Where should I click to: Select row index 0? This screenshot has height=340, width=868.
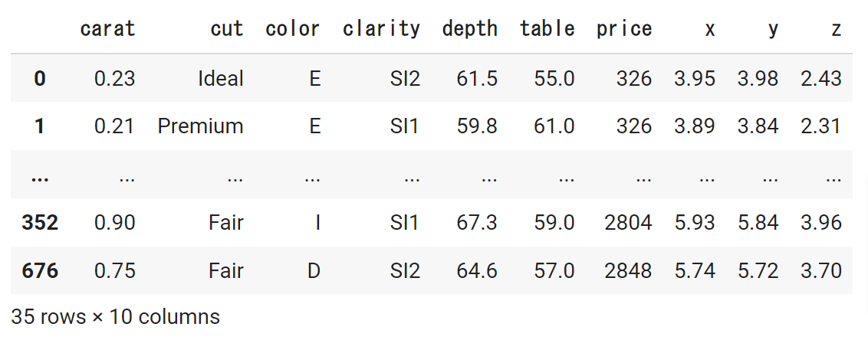click(40, 78)
